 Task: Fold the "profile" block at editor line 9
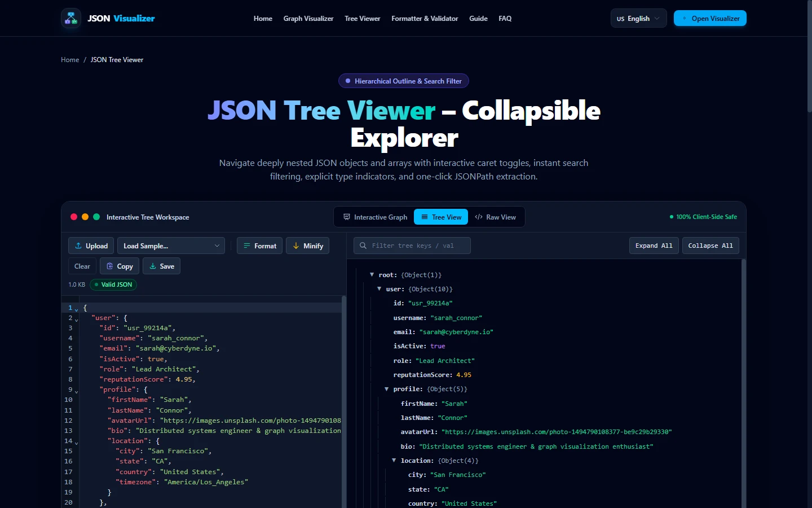pyautogui.click(x=77, y=391)
